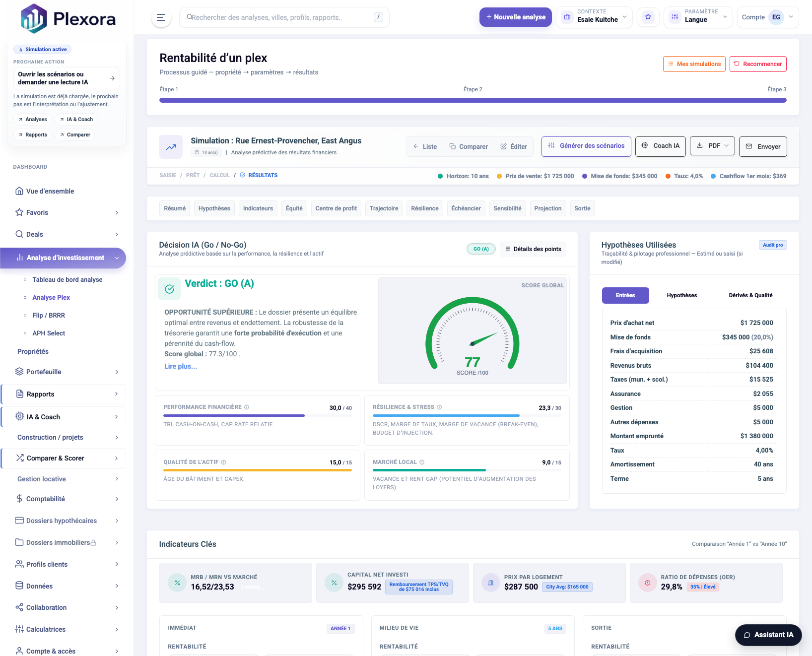Open the Contexte Esaie Kuitche dropdown
The image size is (812, 656).
click(x=594, y=17)
